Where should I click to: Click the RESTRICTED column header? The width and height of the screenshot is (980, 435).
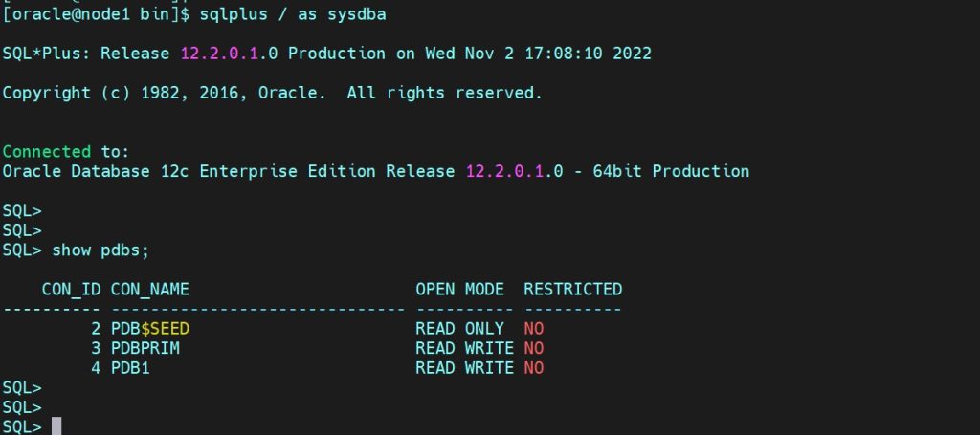(x=572, y=289)
